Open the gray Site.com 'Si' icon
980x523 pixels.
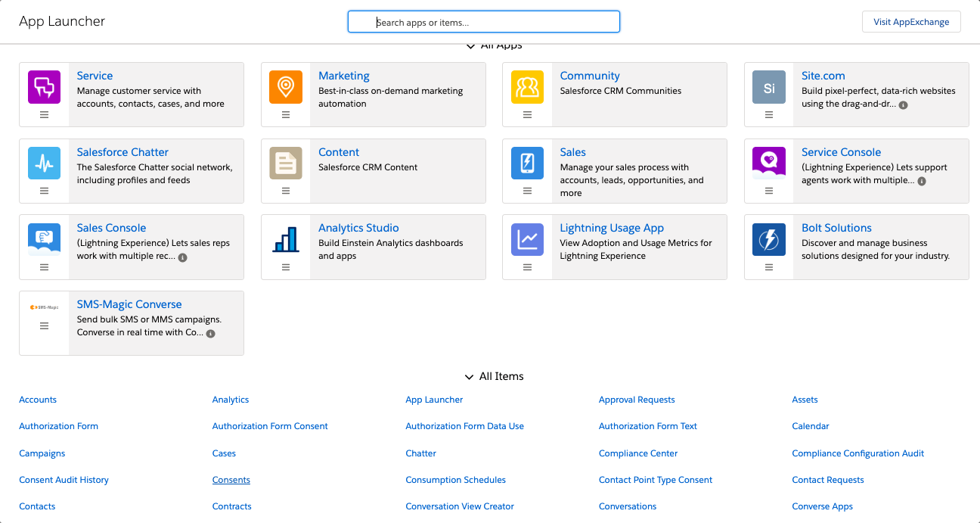pyautogui.click(x=769, y=87)
